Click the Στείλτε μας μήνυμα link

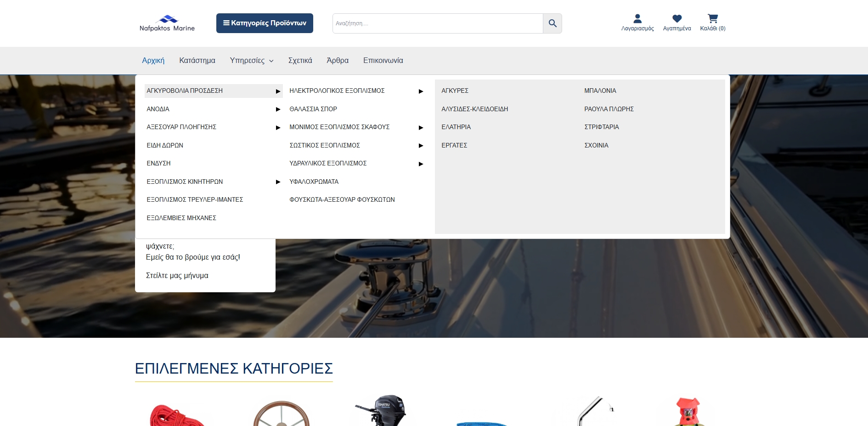(x=177, y=276)
